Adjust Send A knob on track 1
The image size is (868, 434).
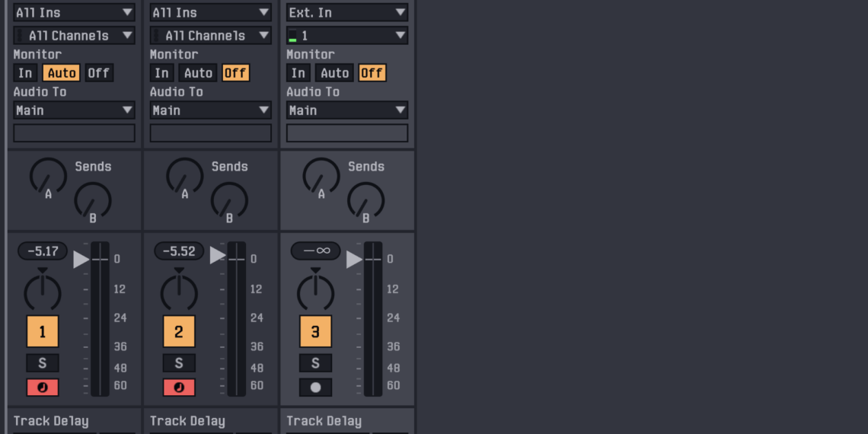click(48, 176)
